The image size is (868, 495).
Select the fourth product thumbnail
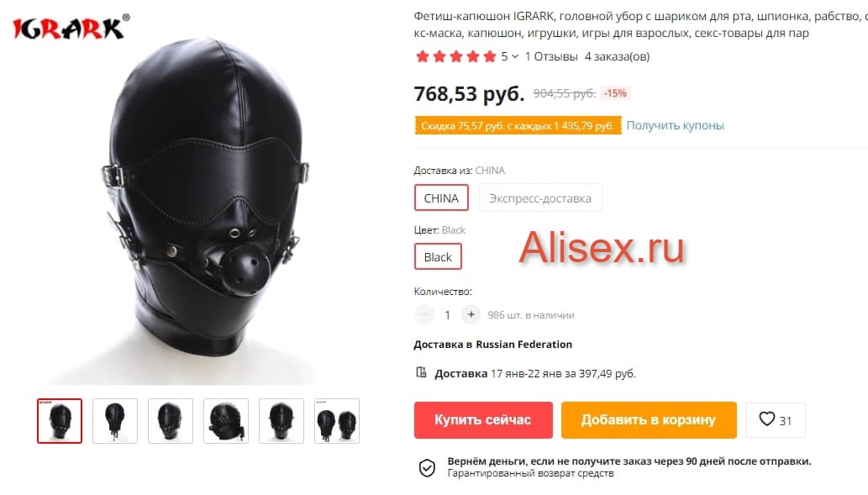pyautogui.click(x=226, y=421)
